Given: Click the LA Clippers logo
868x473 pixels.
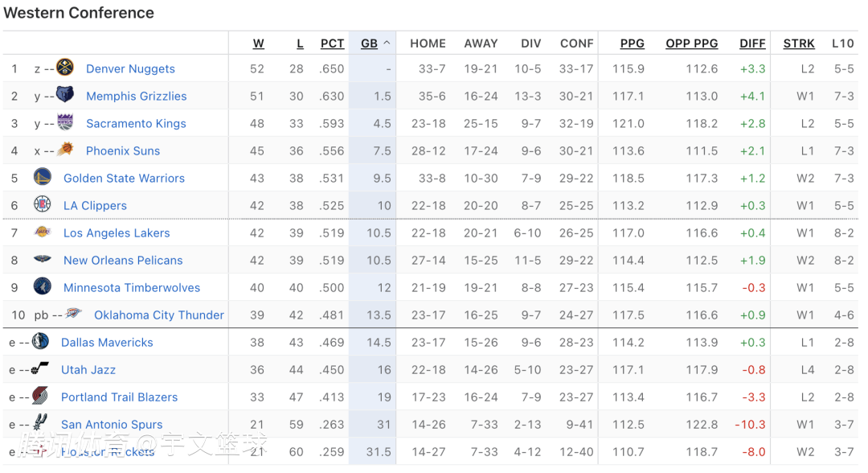Looking at the screenshot, I should click(x=43, y=204).
